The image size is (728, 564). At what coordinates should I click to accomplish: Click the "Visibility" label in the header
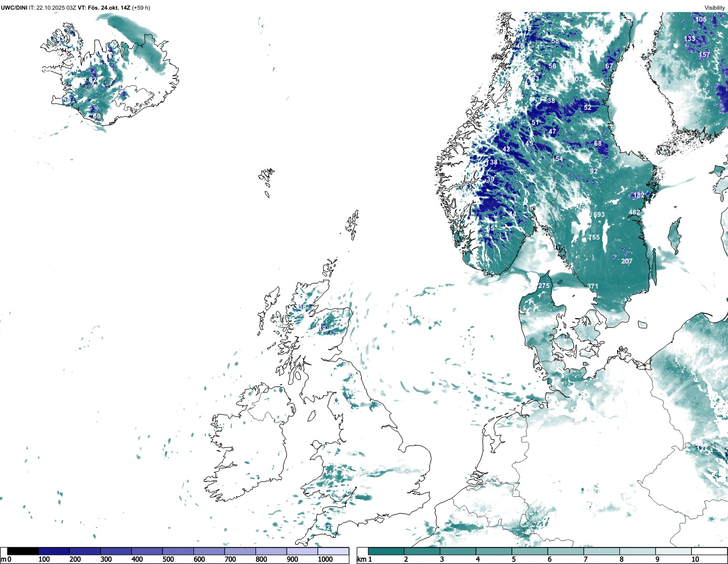click(715, 7)
